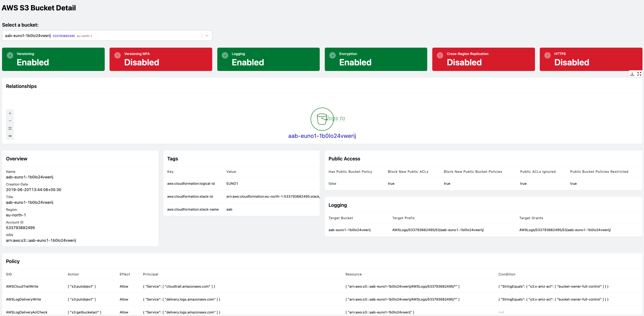
Task: Click the Logging Enabled status card
Action: pos(268,59)
